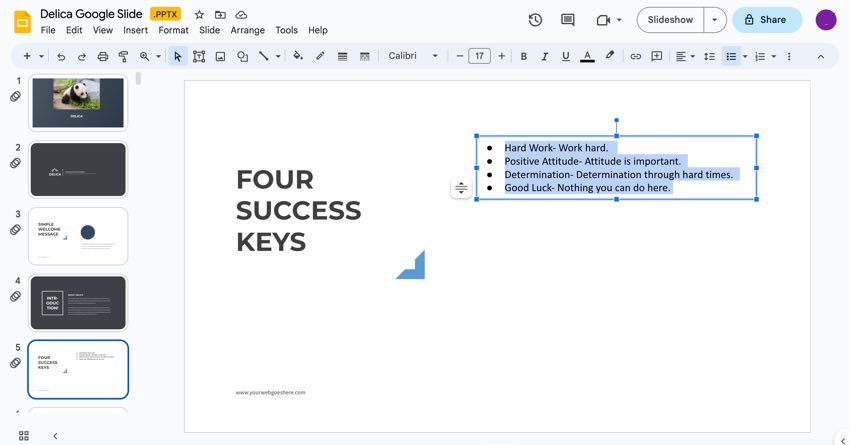Open the Tools menu
Viewport: 850px width, 445px height.
(286, 30)
